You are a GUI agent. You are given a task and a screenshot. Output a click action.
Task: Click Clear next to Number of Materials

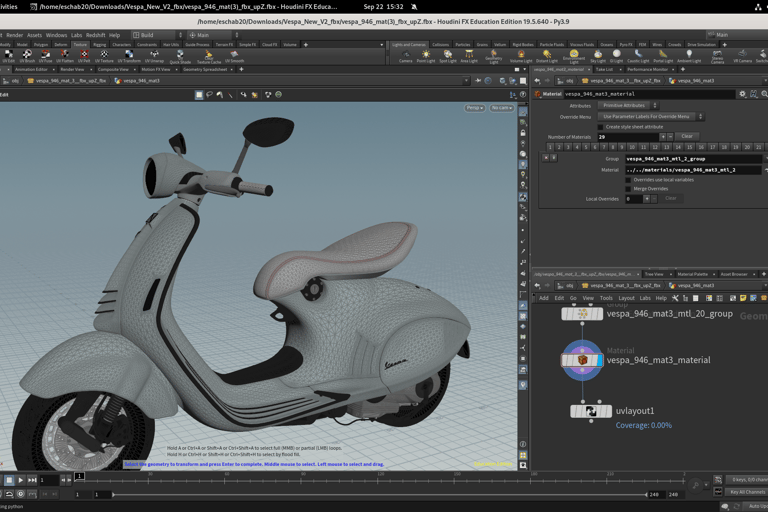[686, 137]
